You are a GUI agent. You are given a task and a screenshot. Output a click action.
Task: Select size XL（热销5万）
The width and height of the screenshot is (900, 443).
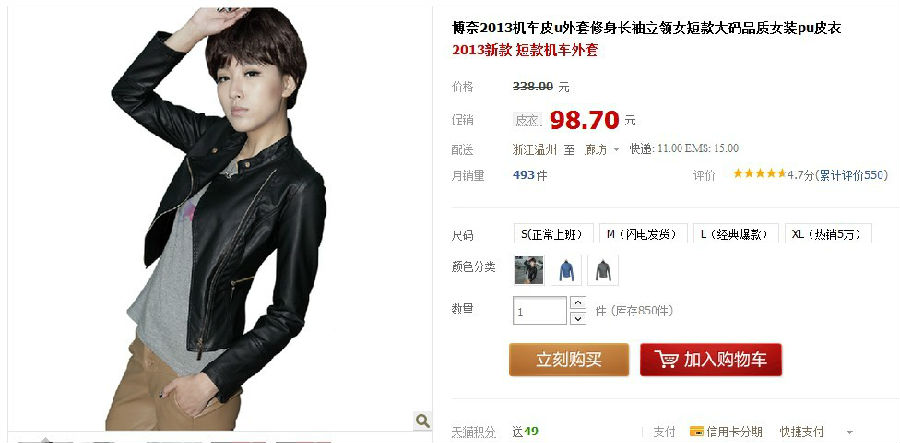[828, 234]
